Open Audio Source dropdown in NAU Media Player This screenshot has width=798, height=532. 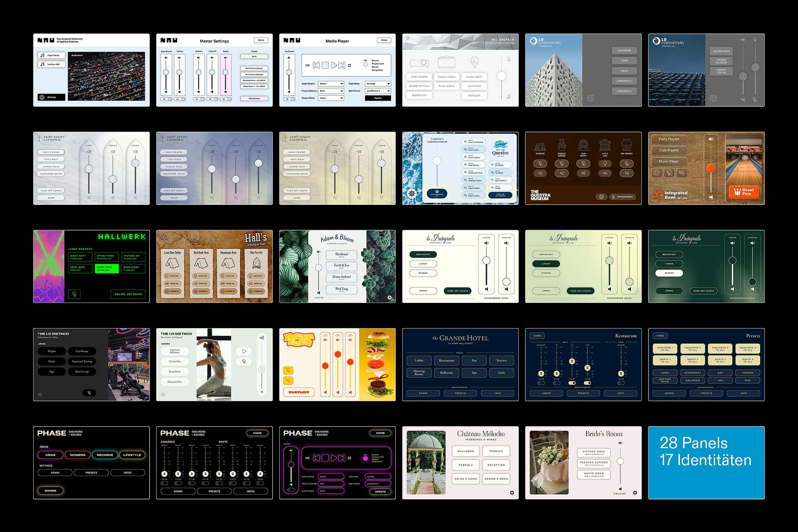click(331, 83)
